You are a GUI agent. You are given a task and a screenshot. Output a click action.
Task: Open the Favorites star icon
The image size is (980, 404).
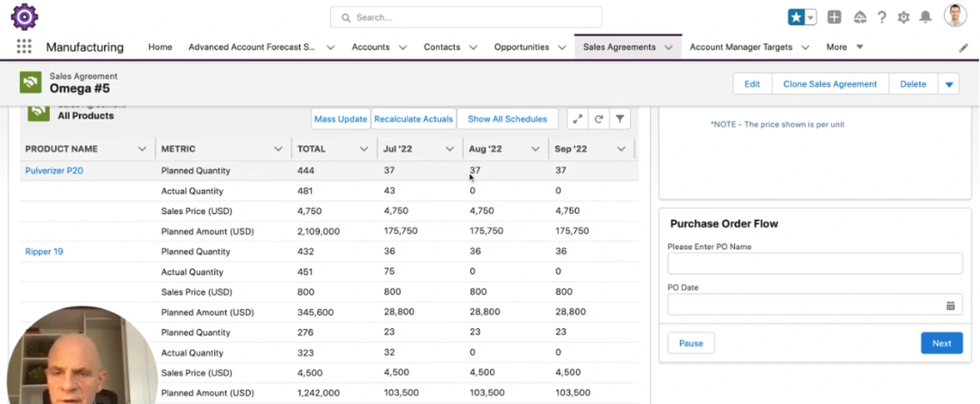pyautogui.click(x=797, y=18)
